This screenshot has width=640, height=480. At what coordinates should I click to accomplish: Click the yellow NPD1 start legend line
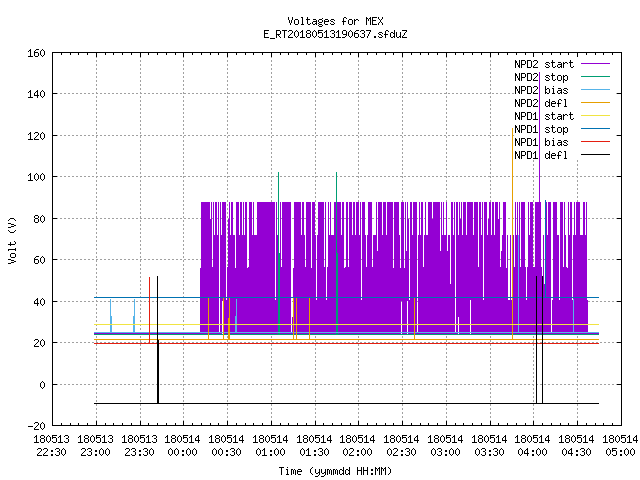[595, 116]
